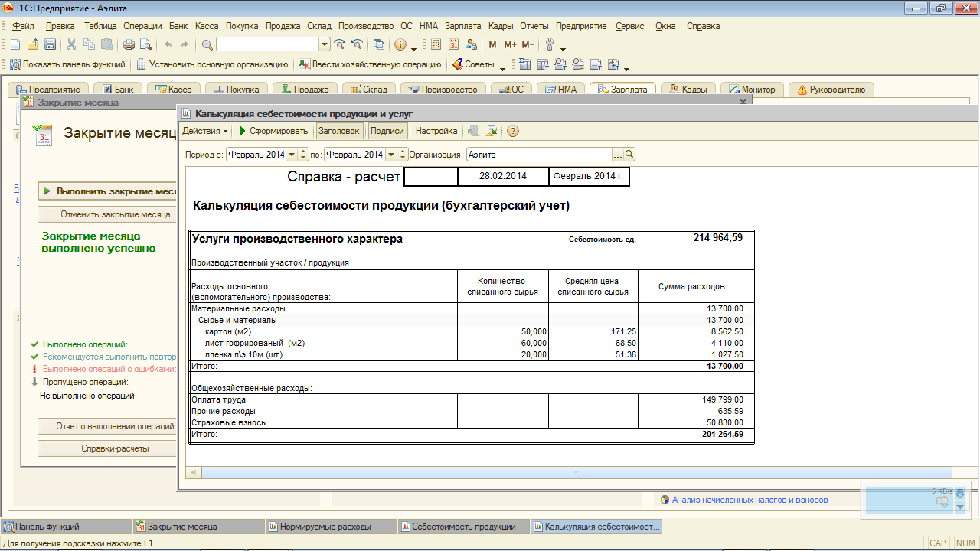Click the Print preview icon

(x=145, y=44)
